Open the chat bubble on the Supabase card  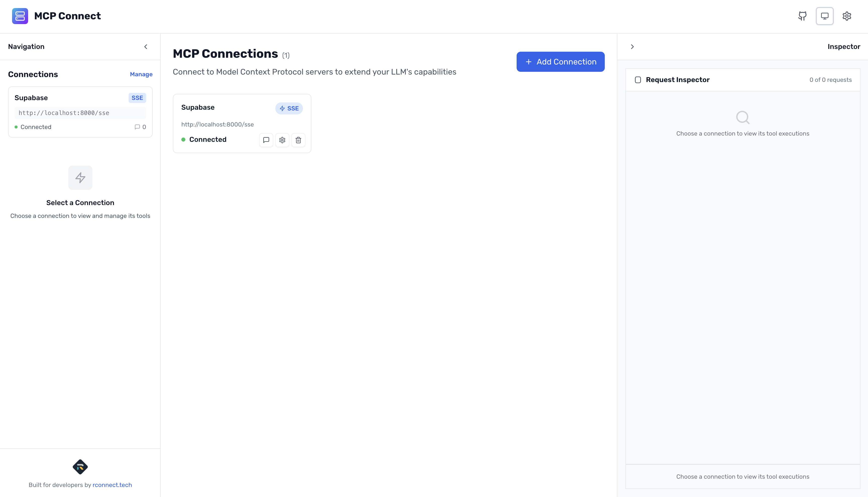coord(266,140)
